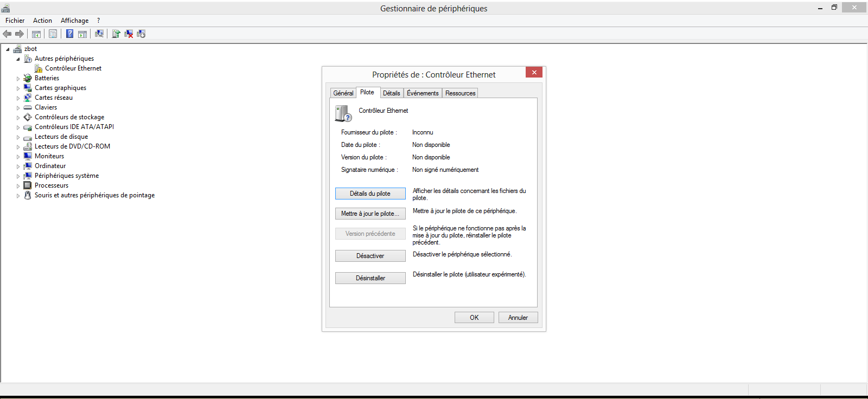Click the Autres périphériques question-mark icon

pos(28,59)
